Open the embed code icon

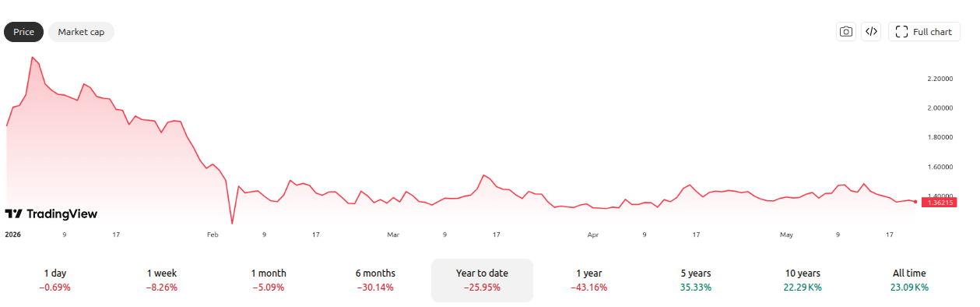click(x=871, y=32)
